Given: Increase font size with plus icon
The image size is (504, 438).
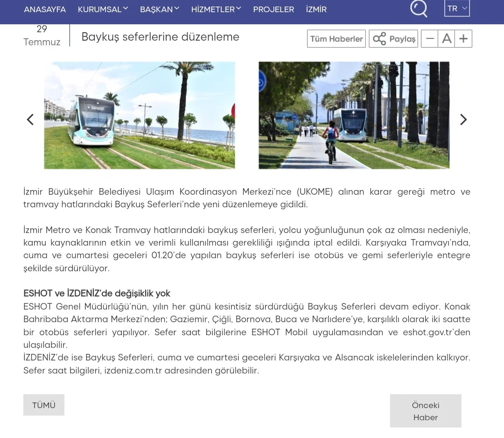Looking at the screenshot, I should 463,39.
